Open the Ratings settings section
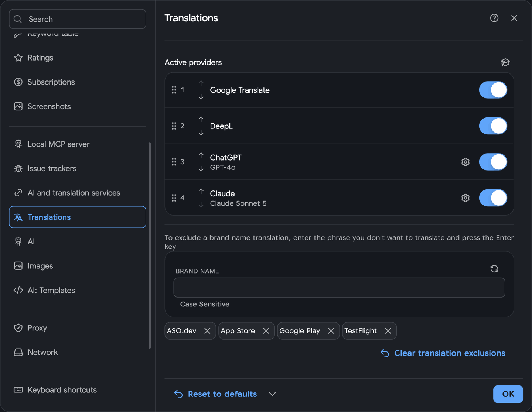This screenshot has width=532, height=412. pos(78,58)
